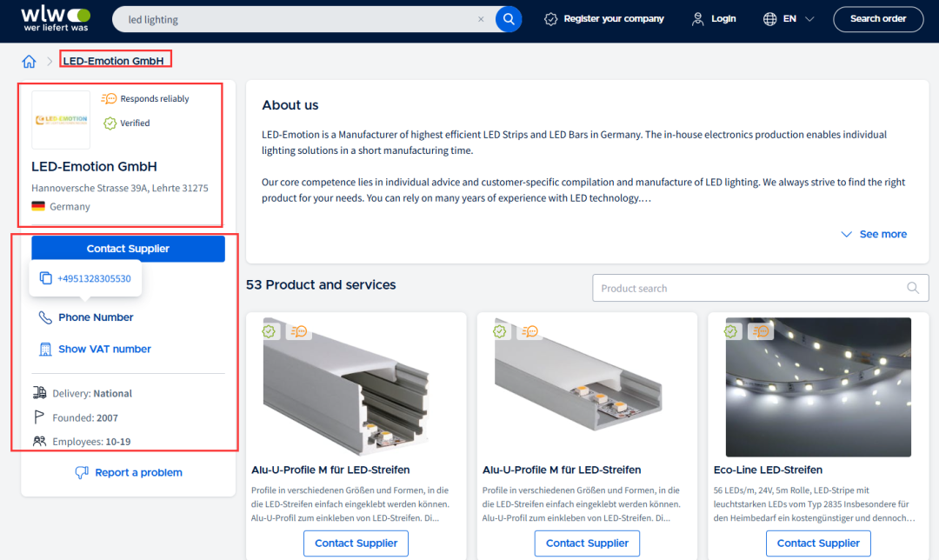Show the Phone Number link

(96, 317)
